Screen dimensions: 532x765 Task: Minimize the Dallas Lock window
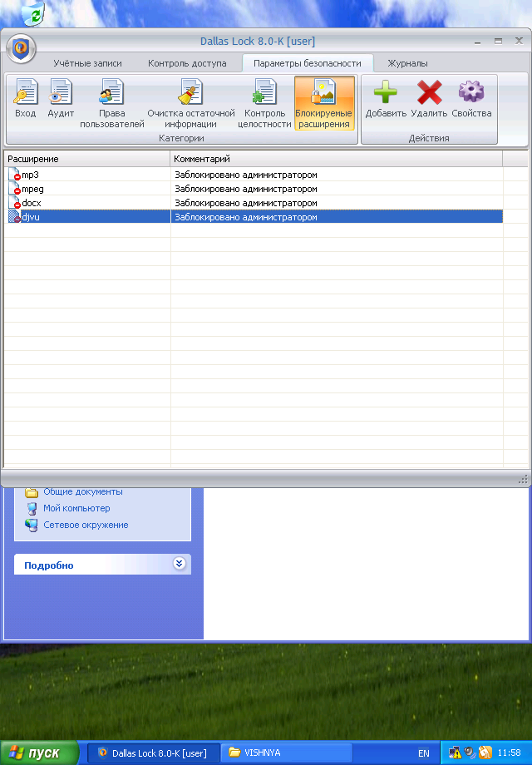click(x=477, y=42)
